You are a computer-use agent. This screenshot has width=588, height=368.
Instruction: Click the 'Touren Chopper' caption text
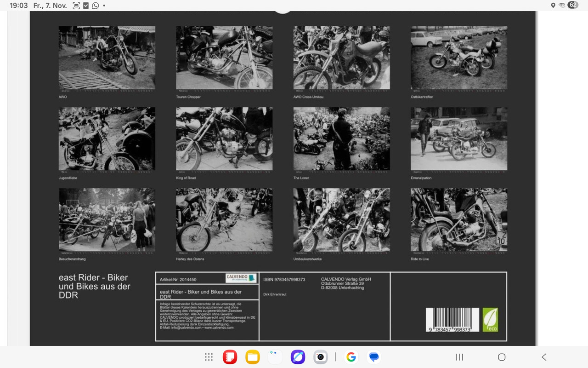click(188, 97)
